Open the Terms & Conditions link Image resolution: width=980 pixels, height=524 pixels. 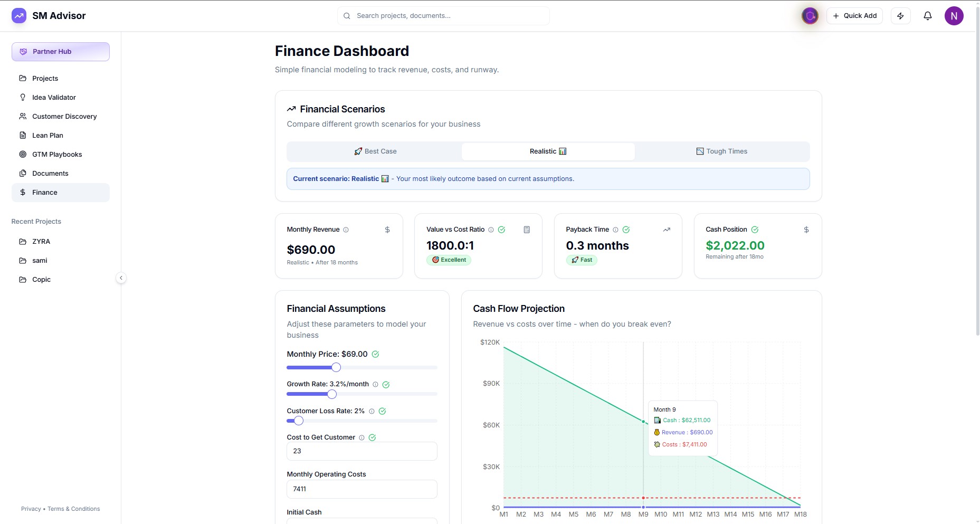[x=73, y=509]
